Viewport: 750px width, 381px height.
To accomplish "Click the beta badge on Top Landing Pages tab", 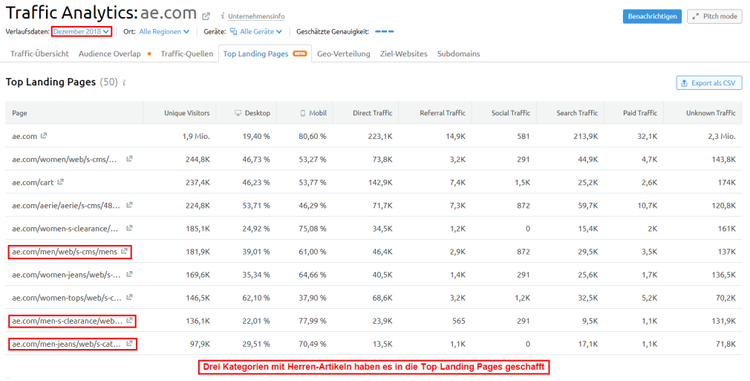I will tap(299, 54).
